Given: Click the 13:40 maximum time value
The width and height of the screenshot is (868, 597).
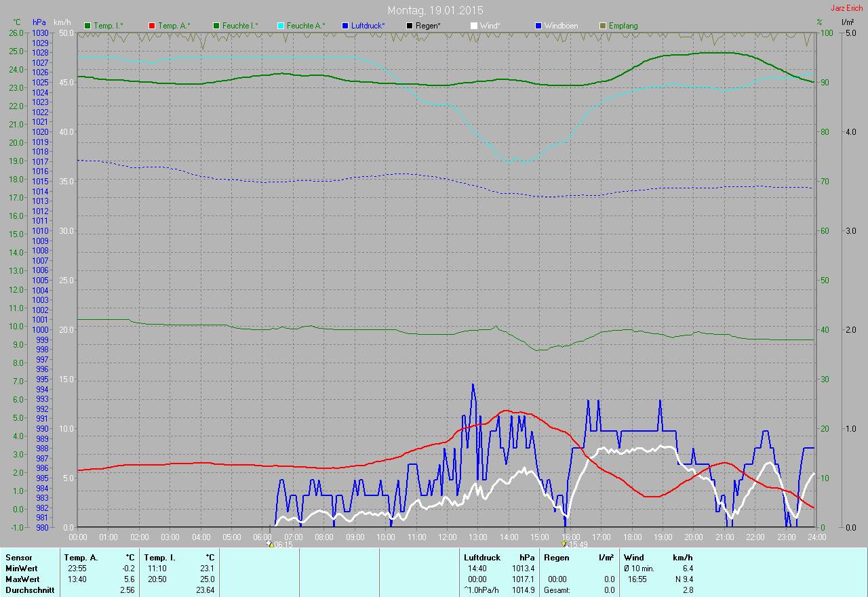Looking at the screenshot, I should (76, 579).
